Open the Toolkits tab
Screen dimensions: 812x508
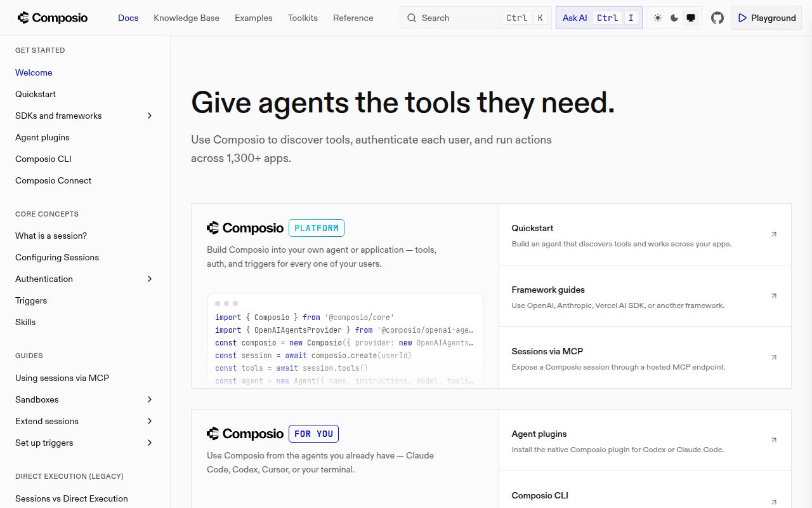click(303, 18)
